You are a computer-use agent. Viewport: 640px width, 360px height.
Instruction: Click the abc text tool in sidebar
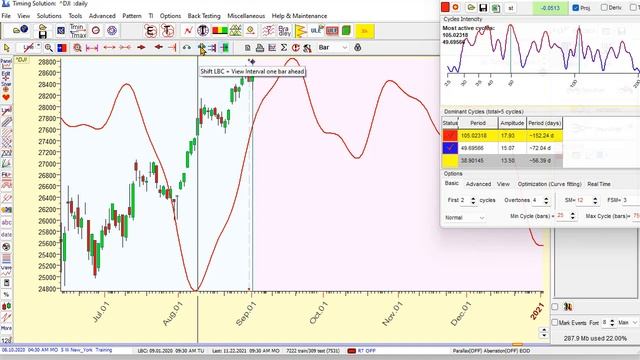(x=6, y=222)
